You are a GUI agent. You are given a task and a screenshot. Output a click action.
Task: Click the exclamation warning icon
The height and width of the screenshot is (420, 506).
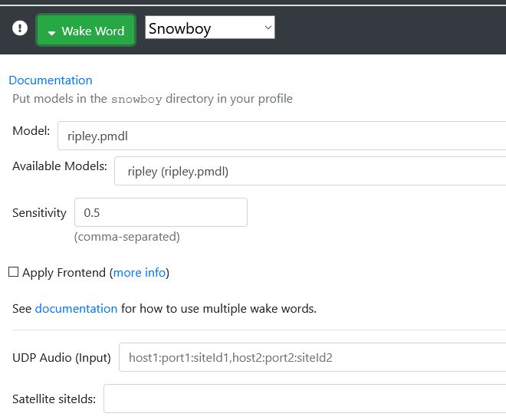[21, 29]
